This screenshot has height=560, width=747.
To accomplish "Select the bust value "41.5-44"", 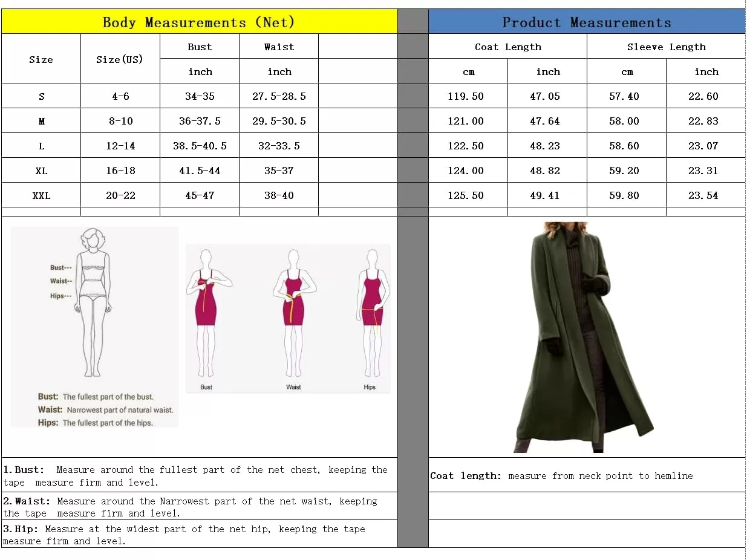I will coord(200,171).
